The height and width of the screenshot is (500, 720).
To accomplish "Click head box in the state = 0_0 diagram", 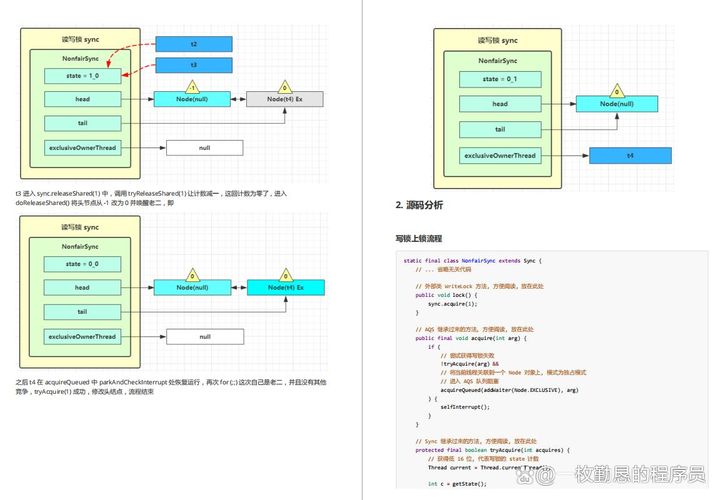I will (82, 287).
